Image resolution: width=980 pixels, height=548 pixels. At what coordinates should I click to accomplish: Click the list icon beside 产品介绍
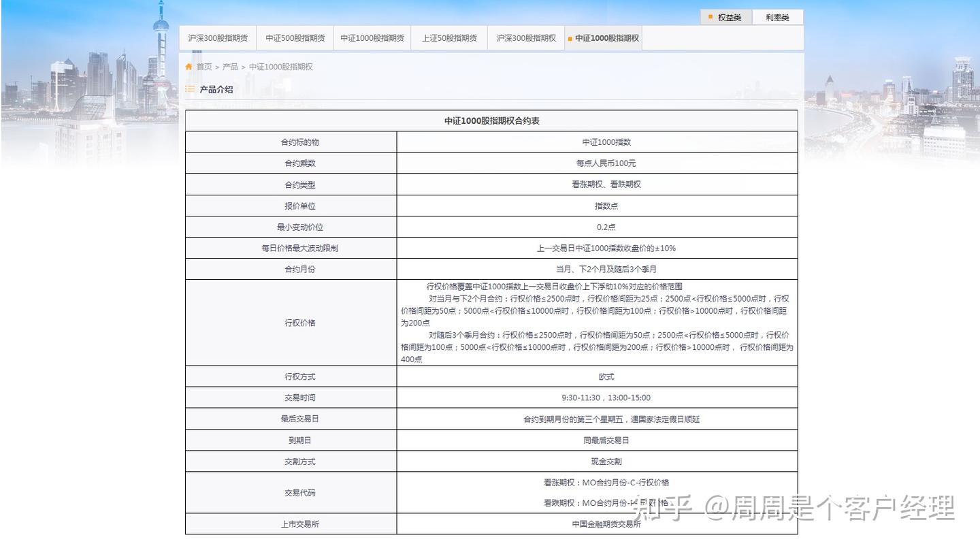tap(190, 89)
